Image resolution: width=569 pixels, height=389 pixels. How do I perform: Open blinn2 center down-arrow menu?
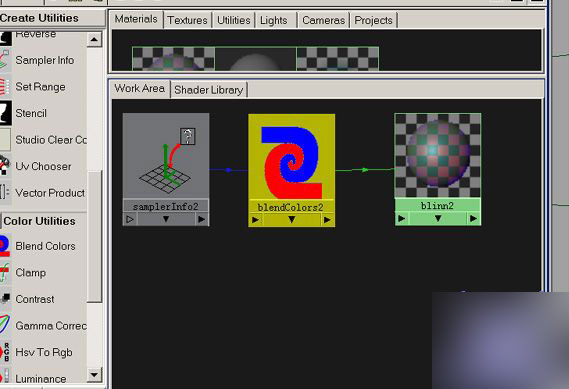438,218
